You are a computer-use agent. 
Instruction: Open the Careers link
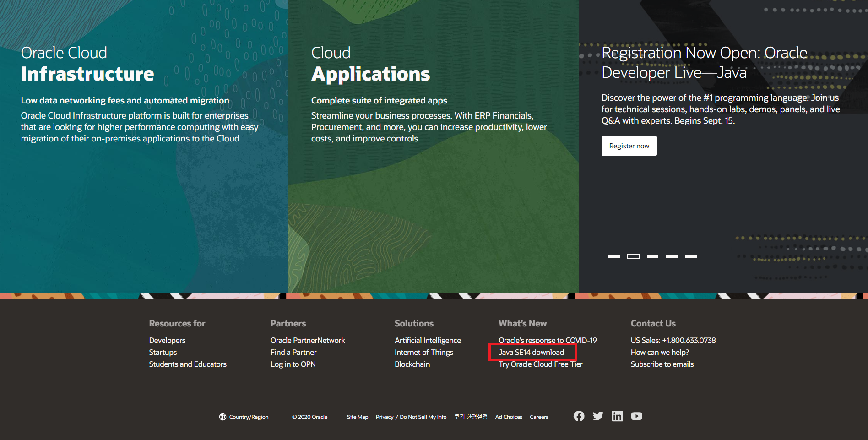(539, 417)
